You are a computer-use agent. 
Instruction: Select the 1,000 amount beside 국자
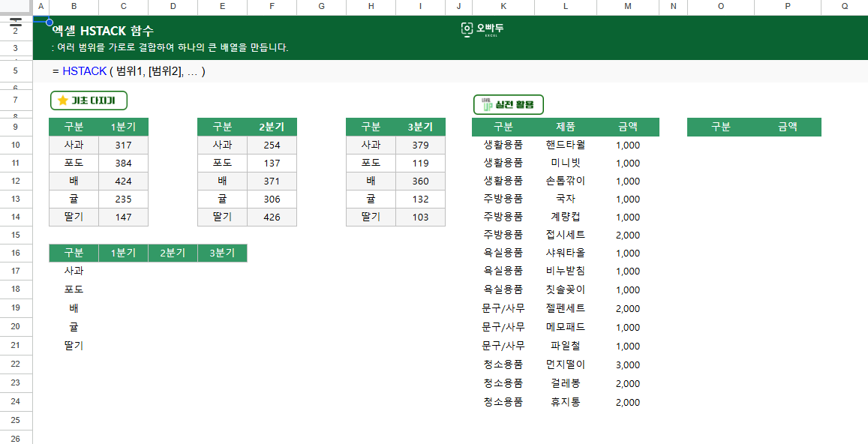click(x=627, y=199)
